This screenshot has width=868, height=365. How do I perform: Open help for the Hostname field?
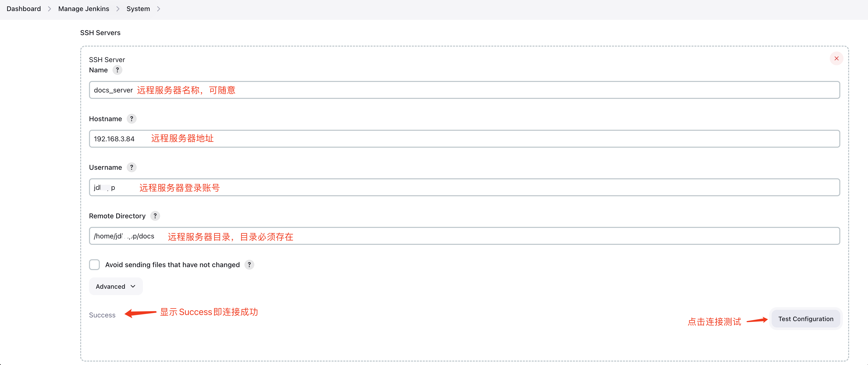tap(132, 119)
